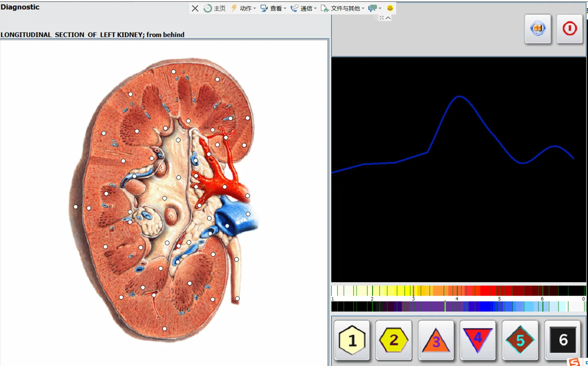Click the yellow smiley feedback icon

click(x=390, y=8)
